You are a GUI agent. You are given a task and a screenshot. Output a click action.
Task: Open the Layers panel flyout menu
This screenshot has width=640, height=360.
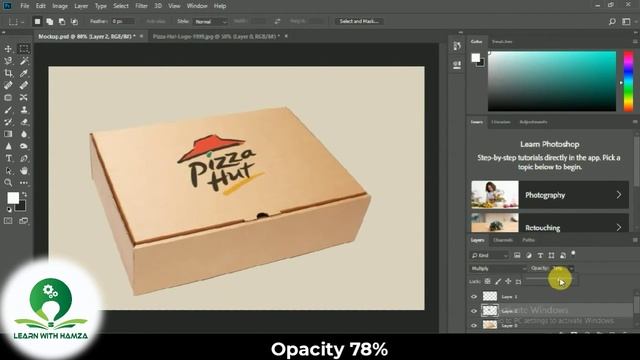(635, 240)
